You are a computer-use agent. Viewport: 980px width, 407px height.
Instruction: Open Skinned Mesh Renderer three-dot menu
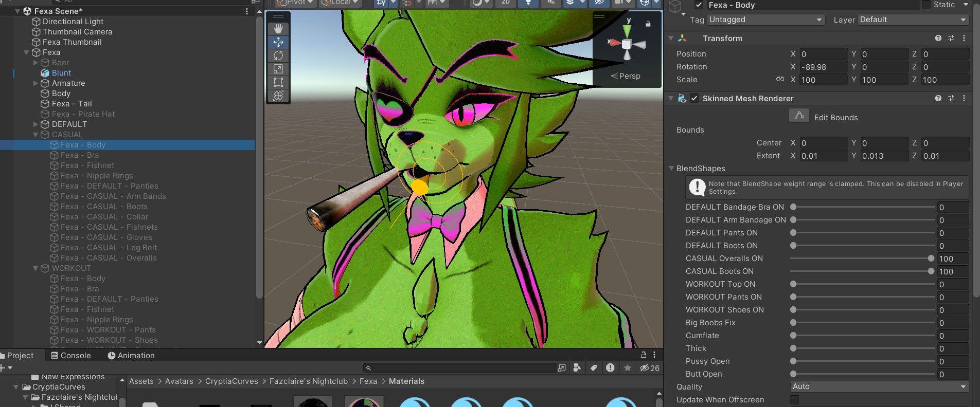(964, 99)
